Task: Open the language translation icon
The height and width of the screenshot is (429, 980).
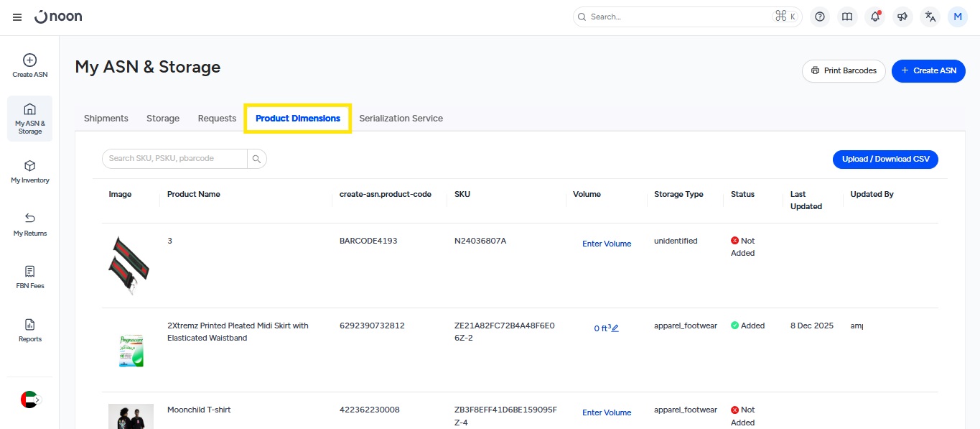Action: point(930,17)
